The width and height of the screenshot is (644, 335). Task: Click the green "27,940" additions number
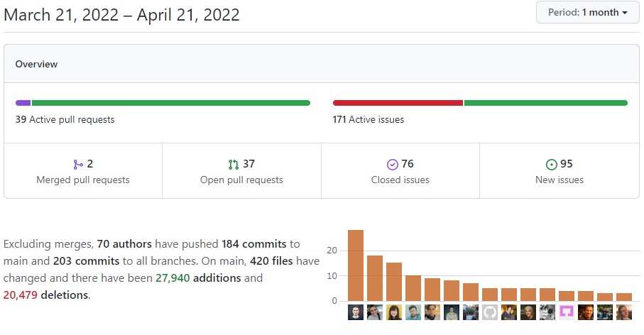coord(173,278)
